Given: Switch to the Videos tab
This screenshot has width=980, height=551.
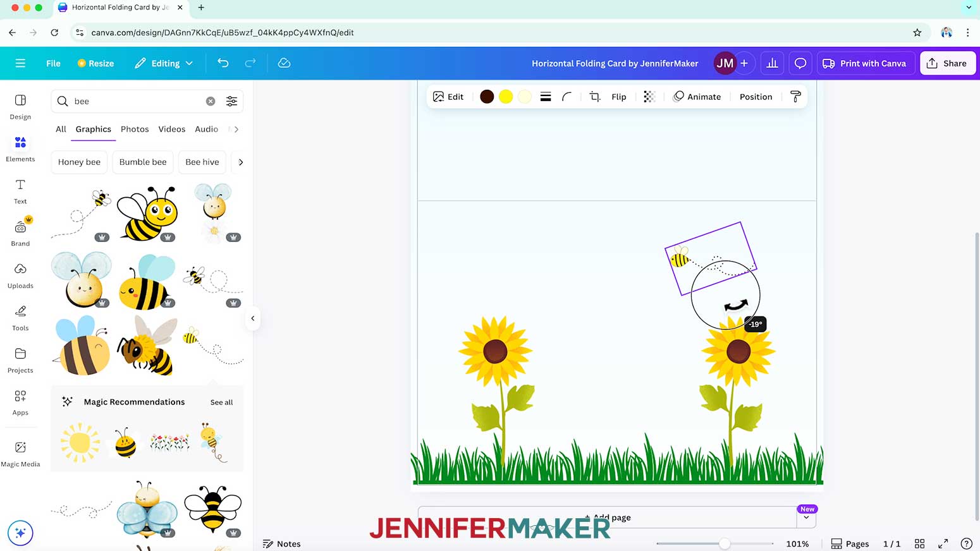Looking at the screenshot, I should tap(172, 129).
